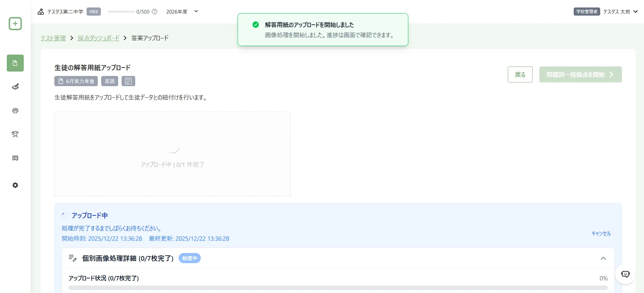Open the graduation cap student icon in sidebar

pyautogui.click(x=15, y=134)
